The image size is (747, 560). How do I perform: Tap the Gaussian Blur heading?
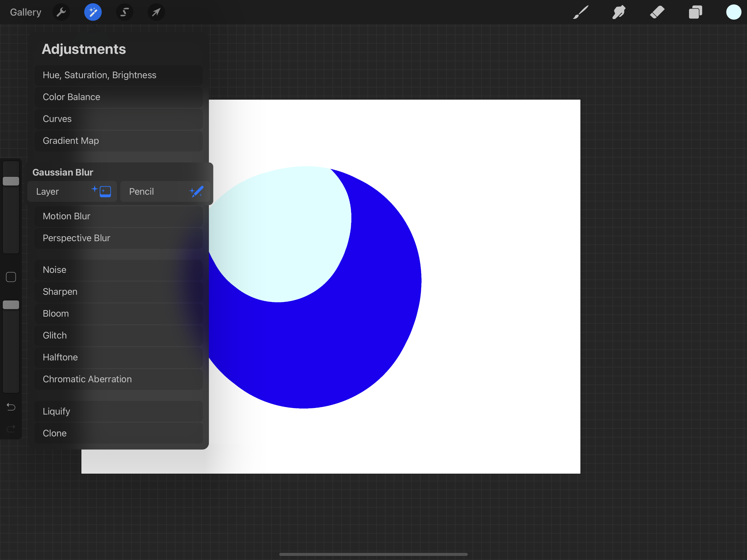point(63,172)
